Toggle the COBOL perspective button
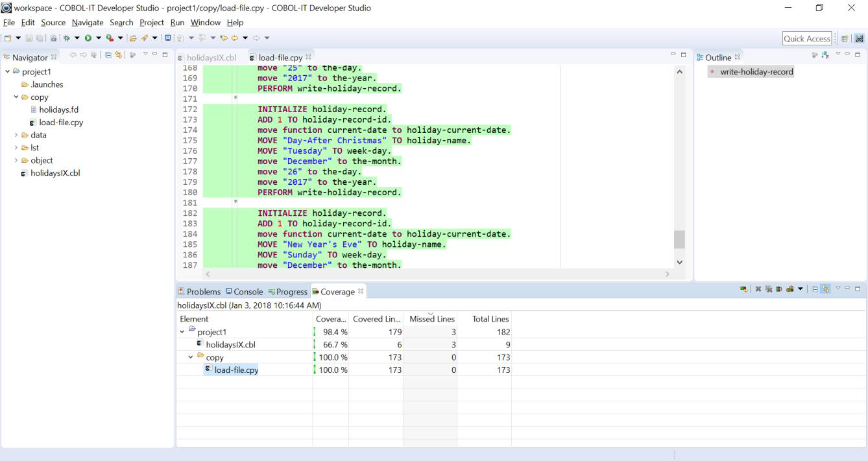This screenshot has height=461, width=868. point(860,39)
